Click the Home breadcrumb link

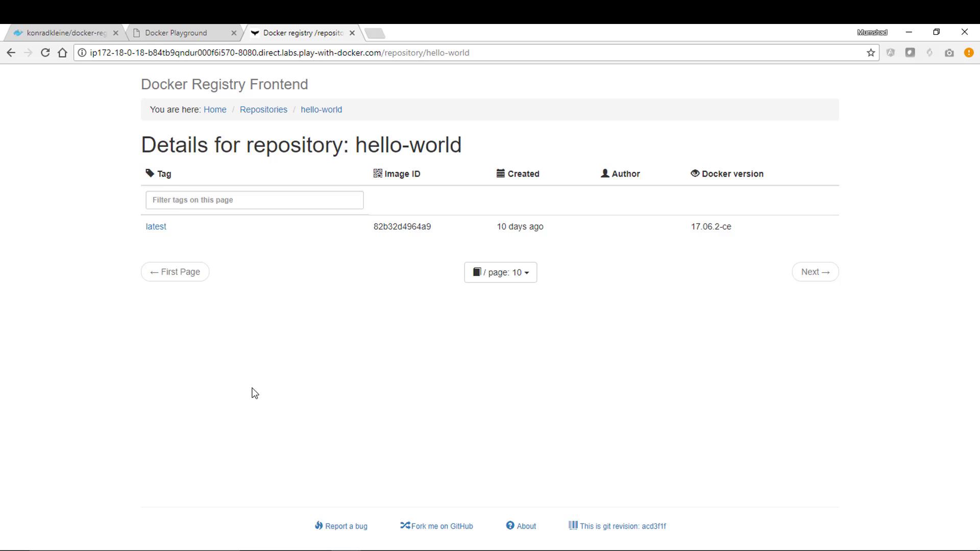(x=215, y=110)
